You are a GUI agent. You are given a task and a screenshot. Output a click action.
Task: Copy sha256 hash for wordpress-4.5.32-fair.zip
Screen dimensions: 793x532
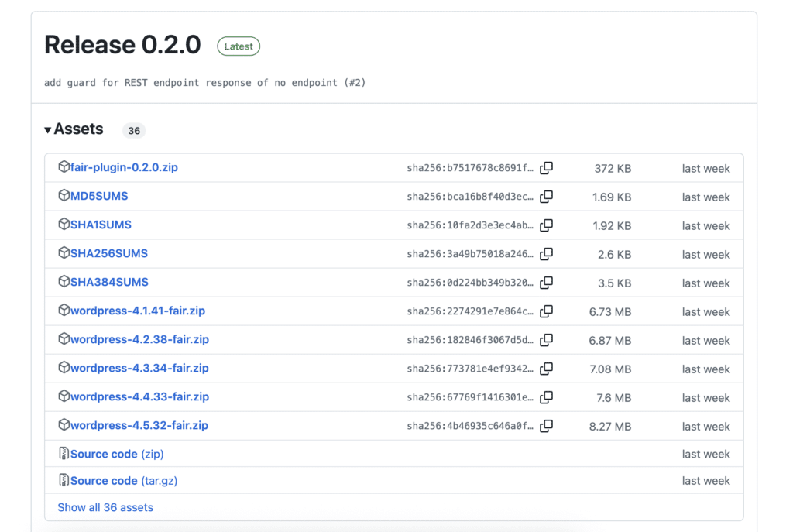pos(546,426)
